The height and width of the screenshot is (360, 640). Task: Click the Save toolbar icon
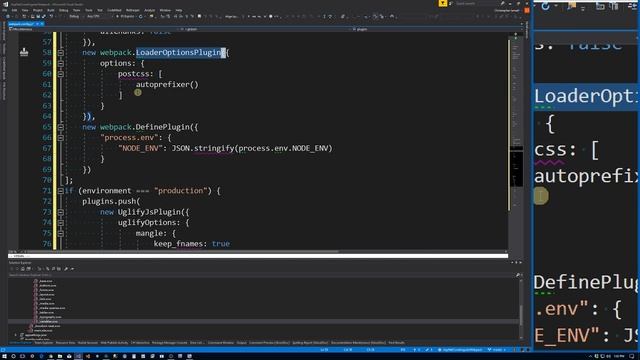[x=38, y=16]
